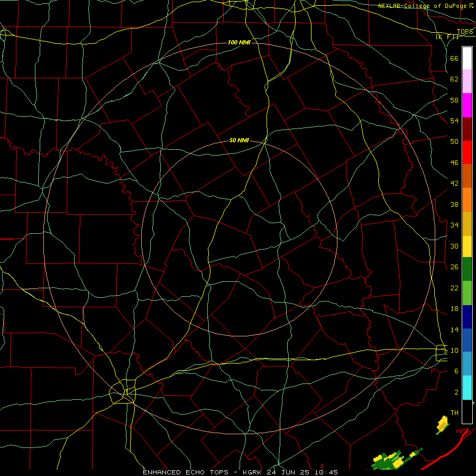Viewport: 476px width, 476px height.
Task: Click the 26 legend value
Action: tap(454, 267)
